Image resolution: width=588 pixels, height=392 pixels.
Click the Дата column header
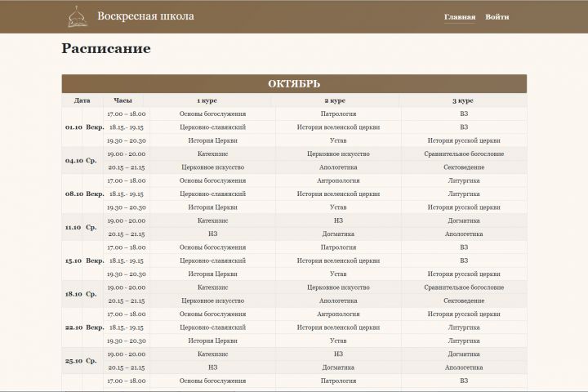82,100
